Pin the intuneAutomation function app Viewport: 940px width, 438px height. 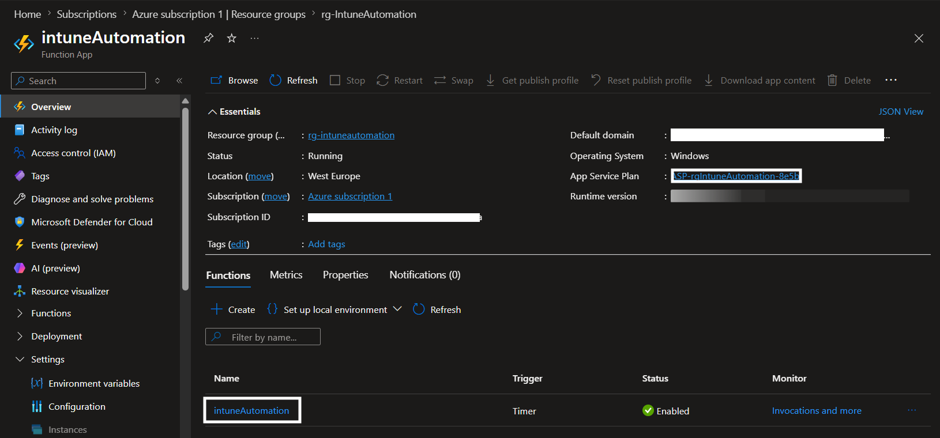click(208, 38)
